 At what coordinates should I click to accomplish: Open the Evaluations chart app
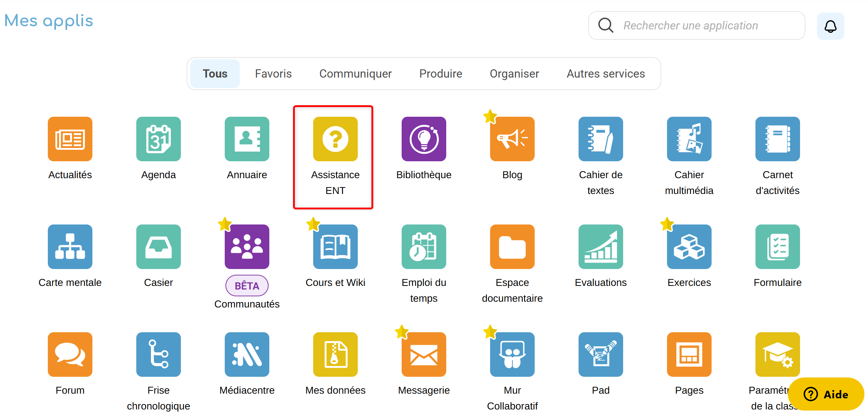click(x=601, y=247)
